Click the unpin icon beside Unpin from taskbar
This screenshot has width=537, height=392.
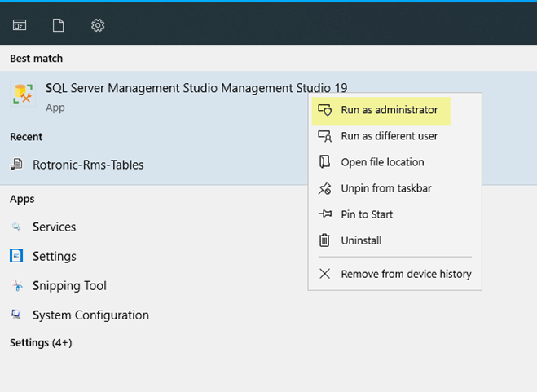324,188
